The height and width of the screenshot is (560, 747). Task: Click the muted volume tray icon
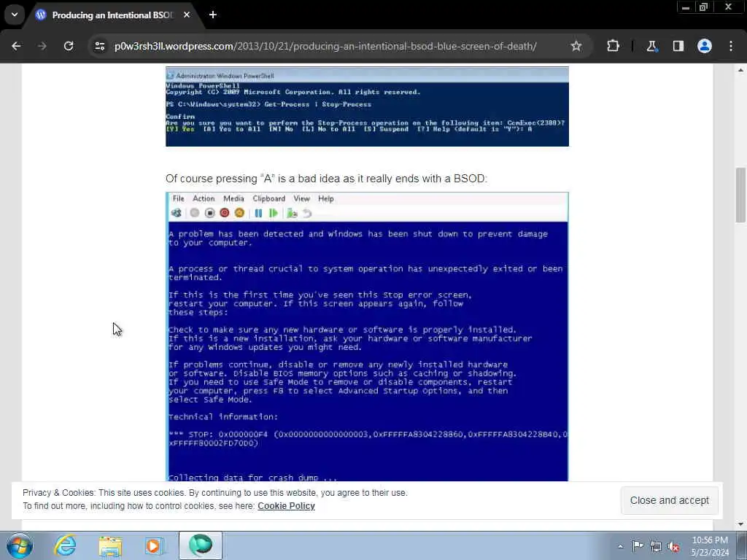(673, 546)
